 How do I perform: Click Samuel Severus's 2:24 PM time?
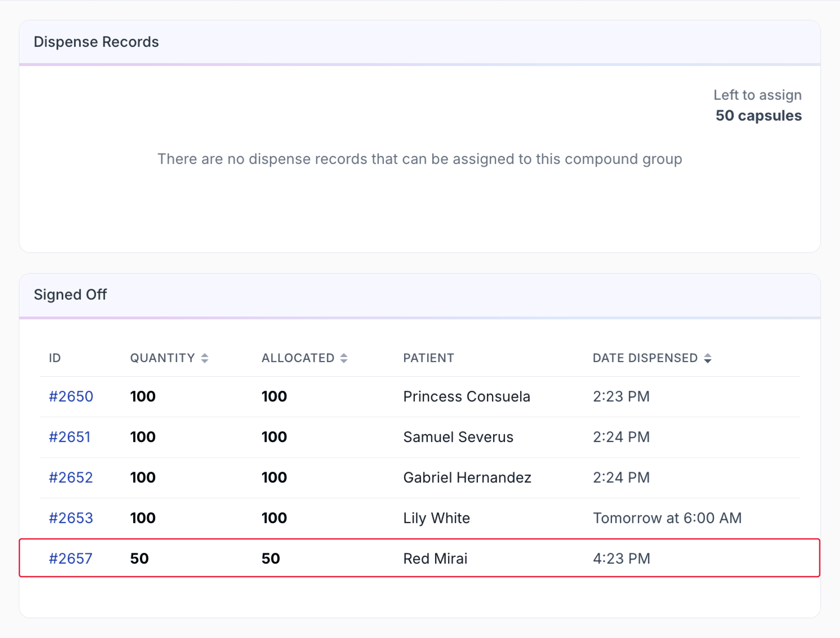click(621, 437)
